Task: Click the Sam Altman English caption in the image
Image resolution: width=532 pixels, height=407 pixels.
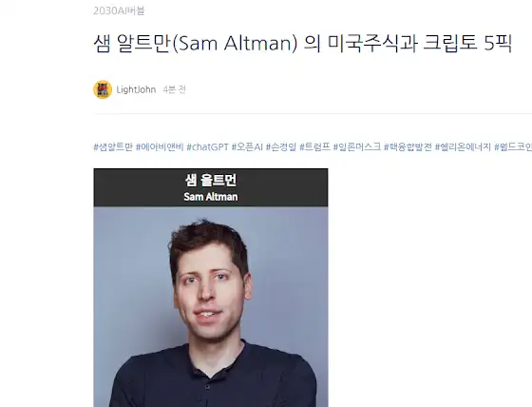Action: tap(211, 197)
